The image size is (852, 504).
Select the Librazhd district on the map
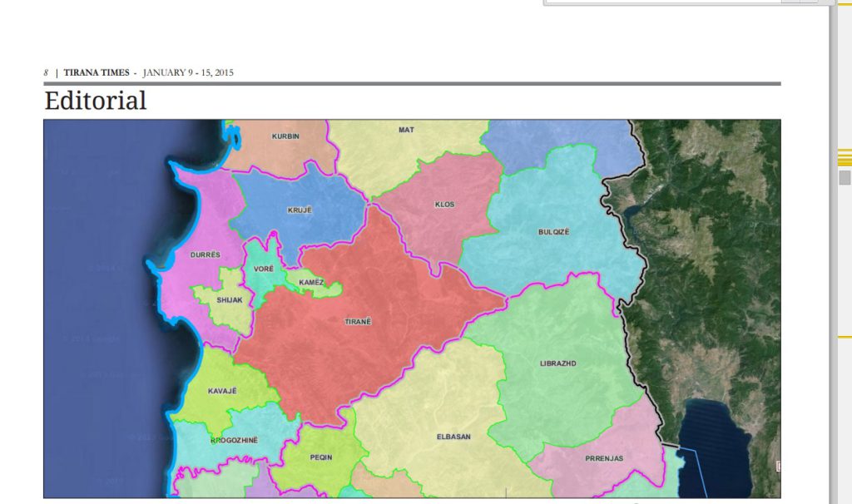tap(557, 363)
